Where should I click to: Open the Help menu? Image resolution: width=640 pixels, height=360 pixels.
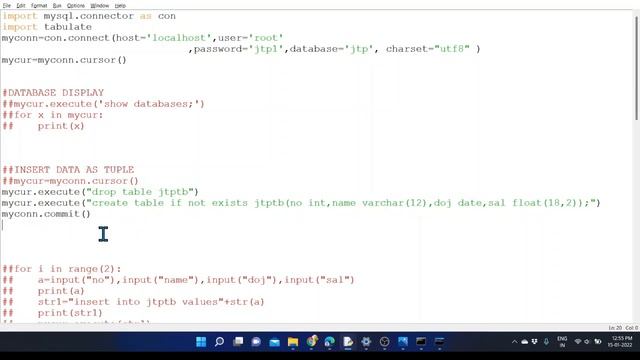tap(120, 6)
